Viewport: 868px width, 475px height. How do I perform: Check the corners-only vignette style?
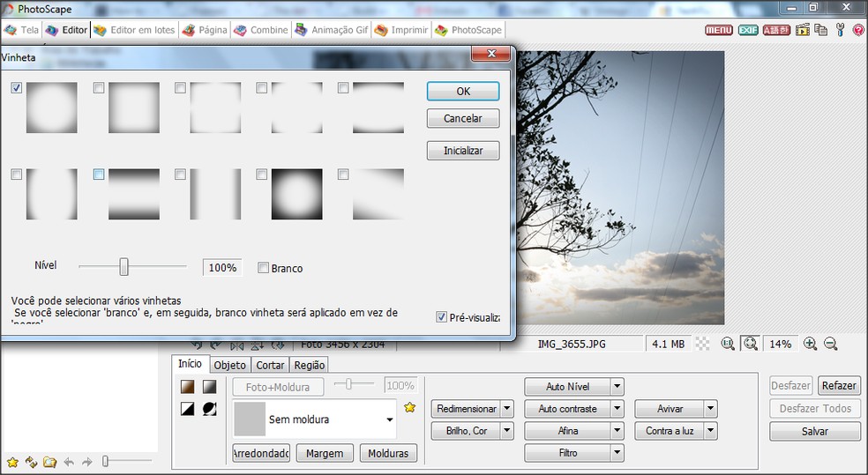(x=261, y=87)
